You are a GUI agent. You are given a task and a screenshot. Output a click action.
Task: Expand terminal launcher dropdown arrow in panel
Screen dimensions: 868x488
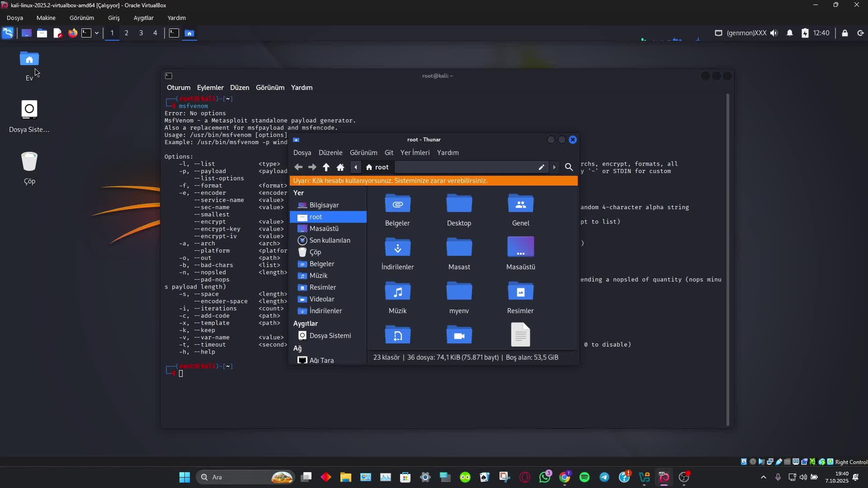97,33
